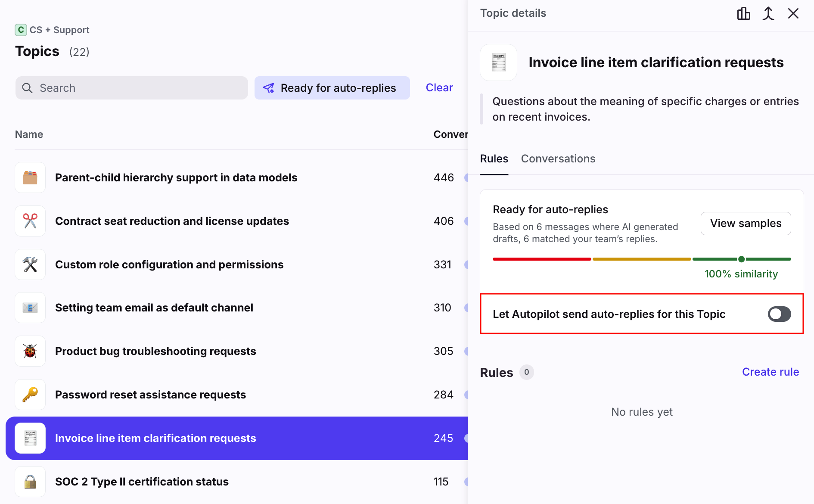Click the bar chart analytics icon
The image size is (814, 504).
coord(743,14)
